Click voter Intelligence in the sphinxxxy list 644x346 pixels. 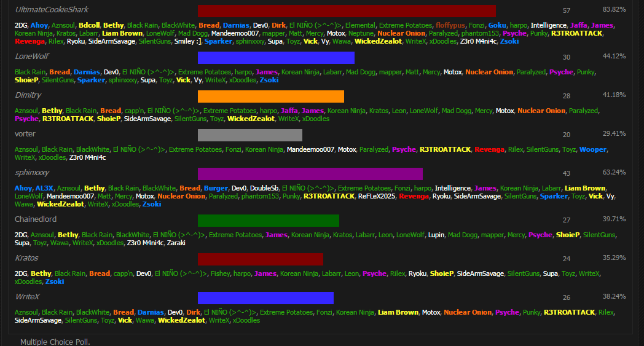point(453,188)
